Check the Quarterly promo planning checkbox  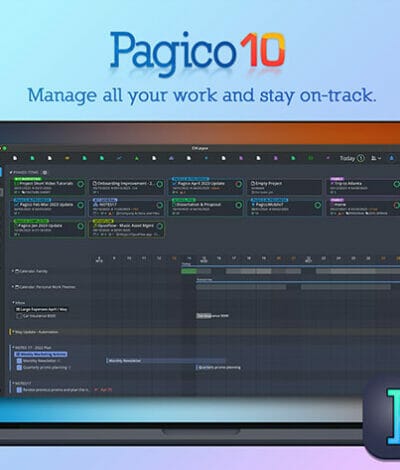[19, 367]
